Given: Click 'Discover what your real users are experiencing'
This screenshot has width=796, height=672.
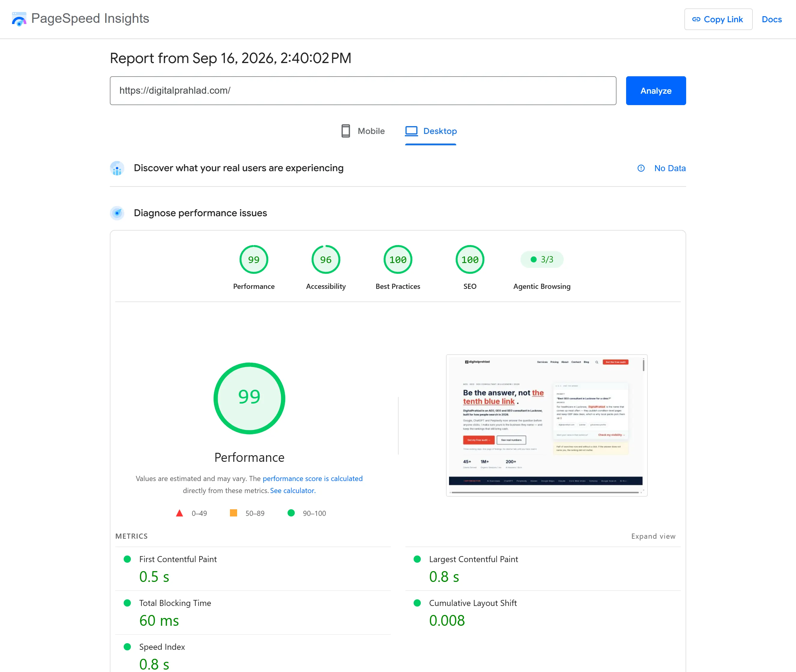Looking at the screenshot, I should [238, 168].
